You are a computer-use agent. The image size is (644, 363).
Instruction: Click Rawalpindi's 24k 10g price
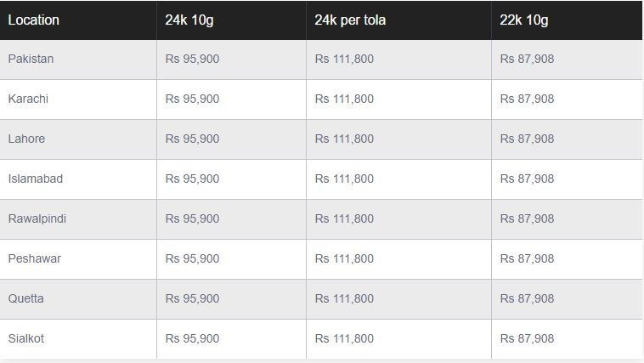coord(192,218)
